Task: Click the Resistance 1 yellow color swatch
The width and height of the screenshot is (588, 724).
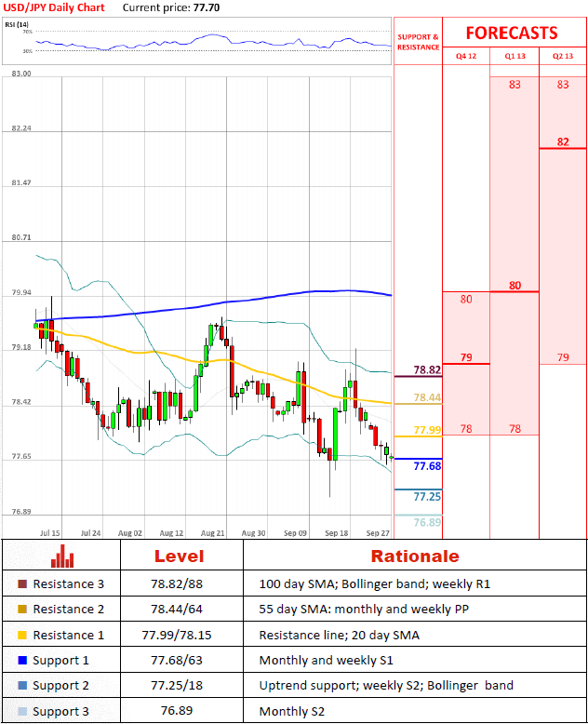Action: 22,635
